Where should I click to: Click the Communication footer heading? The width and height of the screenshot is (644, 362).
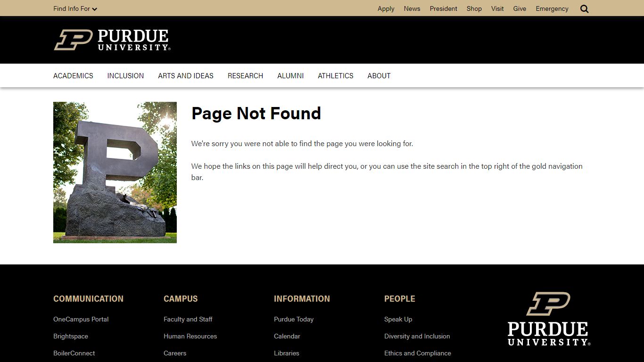[x=89, y=299]
